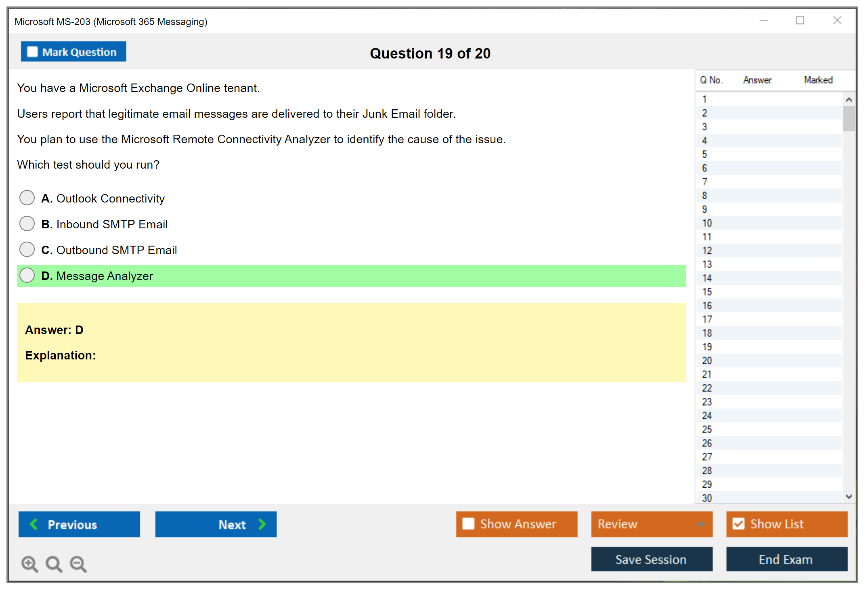Minimize the exam window

[x=763, y=21]
